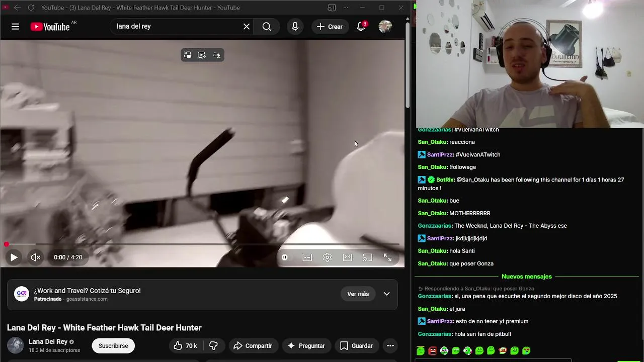Dislike the video
Viewport: 644px width, 362px height.
point(213,346)
